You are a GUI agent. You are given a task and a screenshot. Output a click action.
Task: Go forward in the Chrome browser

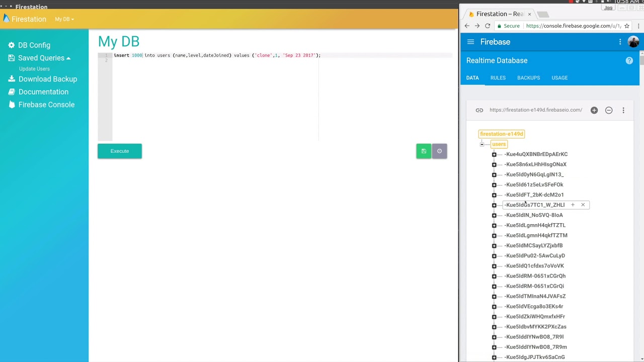click(477, 26)
